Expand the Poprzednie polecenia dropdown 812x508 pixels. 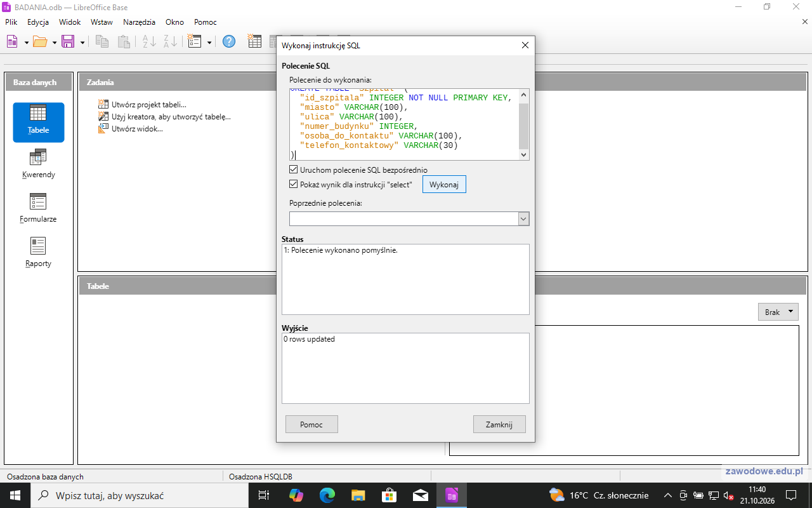523,218
